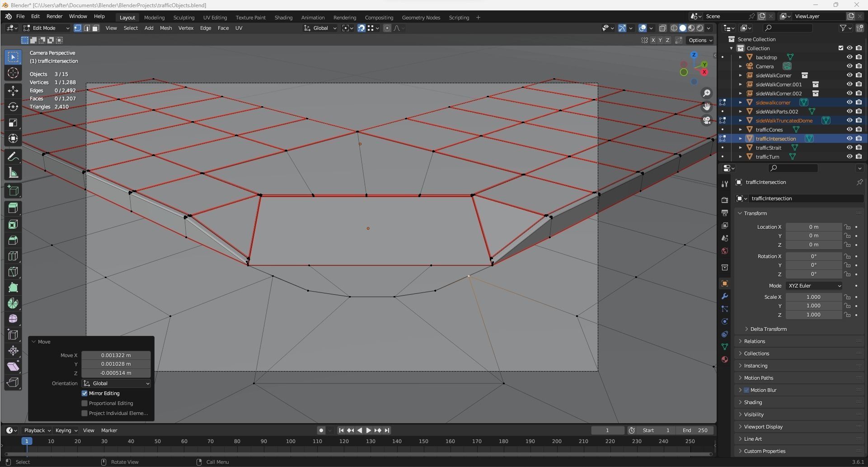The width and height of the screenshot is (868, 467).
Task: Select the Spin tool
Action: 13,303
